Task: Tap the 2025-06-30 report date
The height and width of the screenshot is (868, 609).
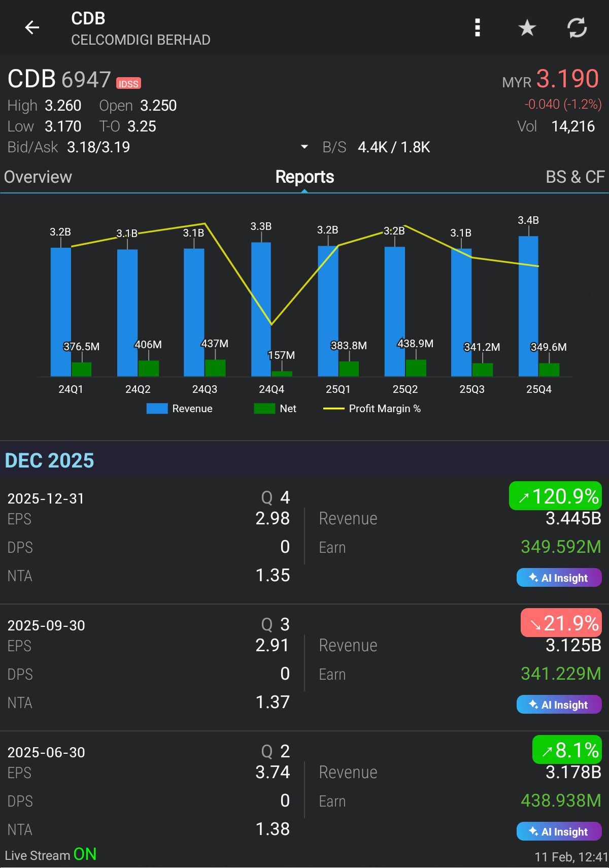Action: point(46,752)
